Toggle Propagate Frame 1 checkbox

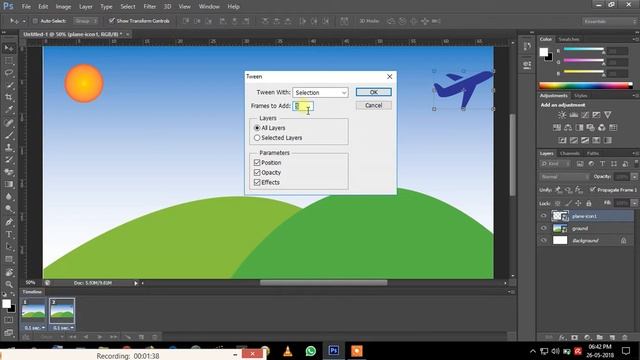pyautogui.click(x=593, y=190)
